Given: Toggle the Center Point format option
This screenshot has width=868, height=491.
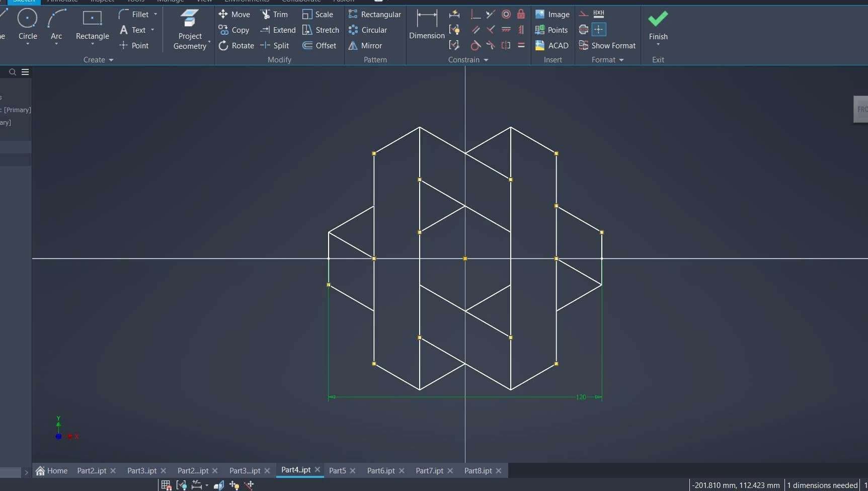Looking at the screenshot, I should pyautogui.click(x=598, y=30).
